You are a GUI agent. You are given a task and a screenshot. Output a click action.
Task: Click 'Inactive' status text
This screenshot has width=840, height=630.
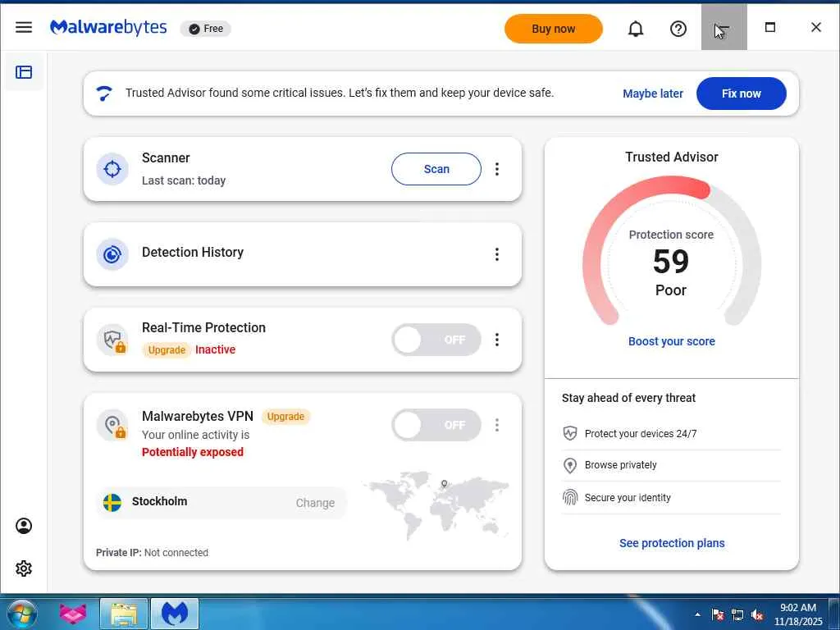tap(216, 349)
